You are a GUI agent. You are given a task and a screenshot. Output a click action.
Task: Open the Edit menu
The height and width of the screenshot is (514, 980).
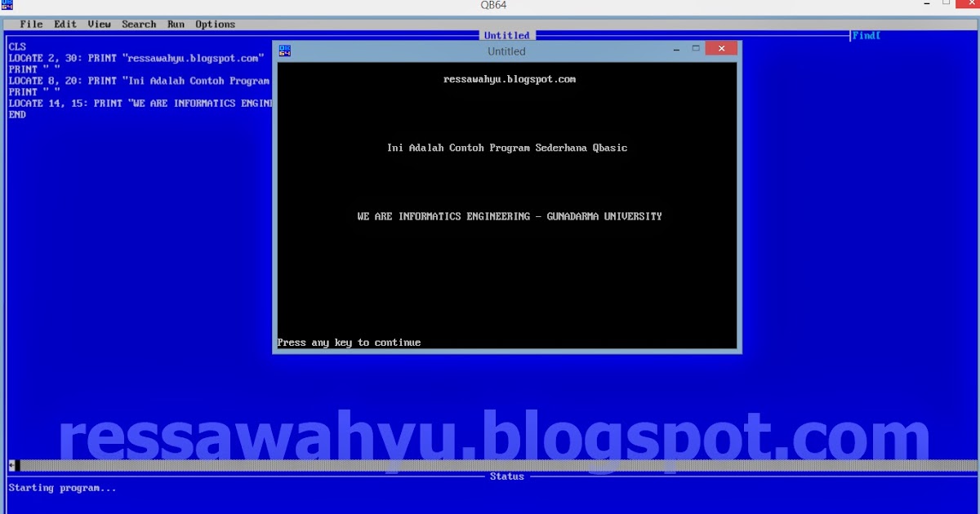point(65,24)
